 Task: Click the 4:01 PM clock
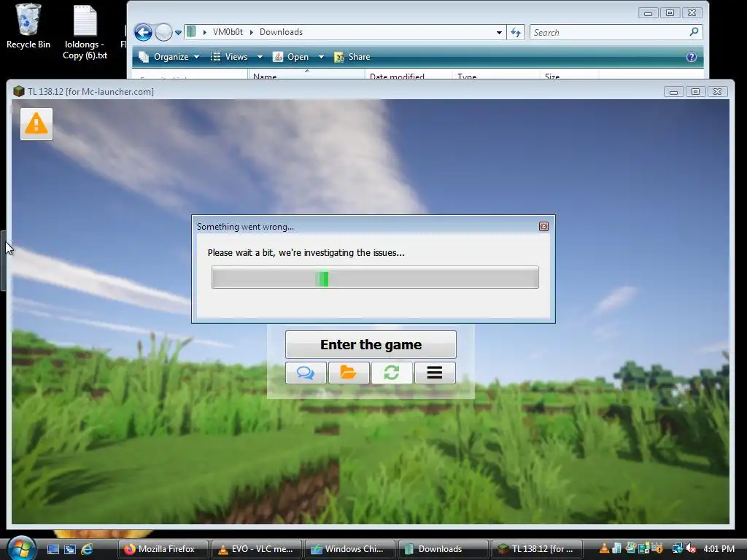pos(719,548)
